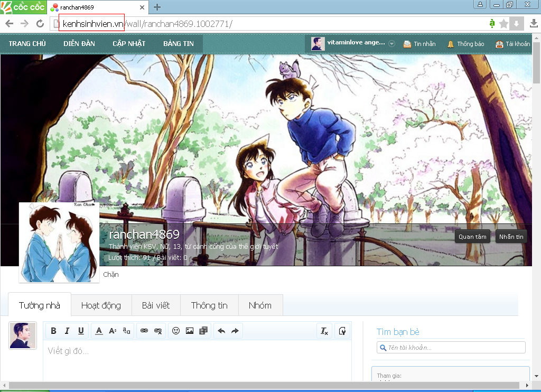Insert an image into the post
The image size is (541, 392).
pyautogui.click(x=190, y=331)
